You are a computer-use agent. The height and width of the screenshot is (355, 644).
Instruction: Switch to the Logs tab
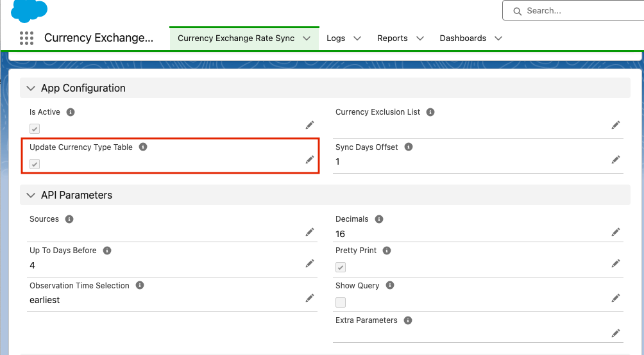click(x=336, y=38)
